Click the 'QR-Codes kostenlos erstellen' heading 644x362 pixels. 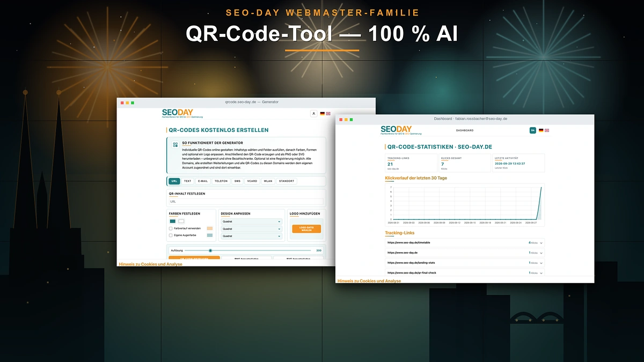coord(218,130)
